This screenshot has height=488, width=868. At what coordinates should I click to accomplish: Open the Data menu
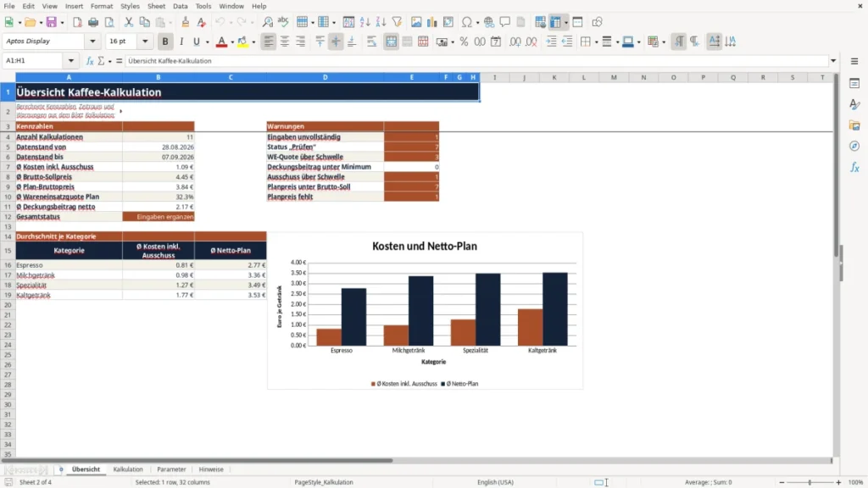[x=180, y=6]
